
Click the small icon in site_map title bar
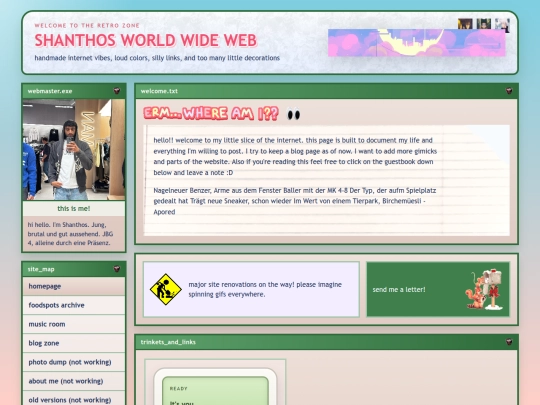(117, 269)
